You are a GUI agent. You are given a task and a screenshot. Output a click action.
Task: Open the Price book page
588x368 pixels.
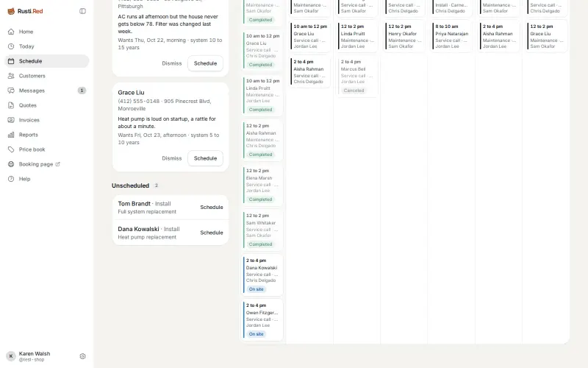point(47,149)
